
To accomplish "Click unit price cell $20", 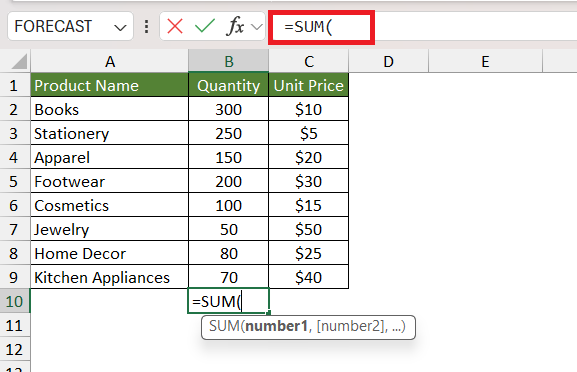I will pos(309,157).
